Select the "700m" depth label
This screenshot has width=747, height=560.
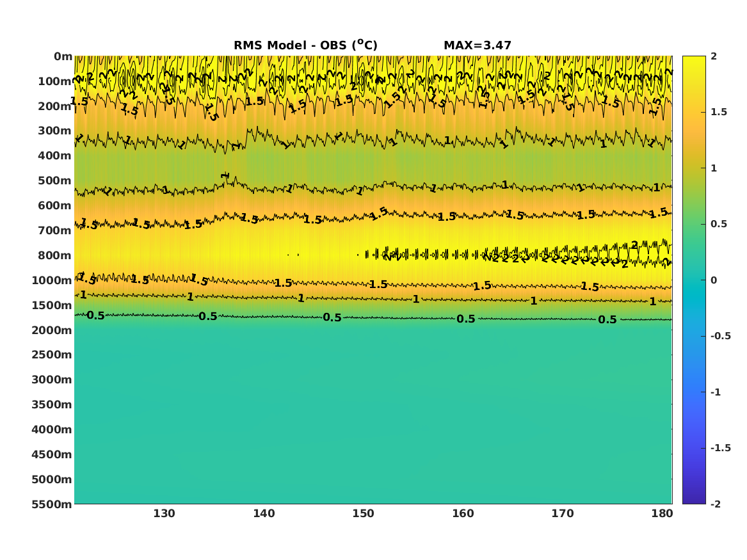pos(55,230)
